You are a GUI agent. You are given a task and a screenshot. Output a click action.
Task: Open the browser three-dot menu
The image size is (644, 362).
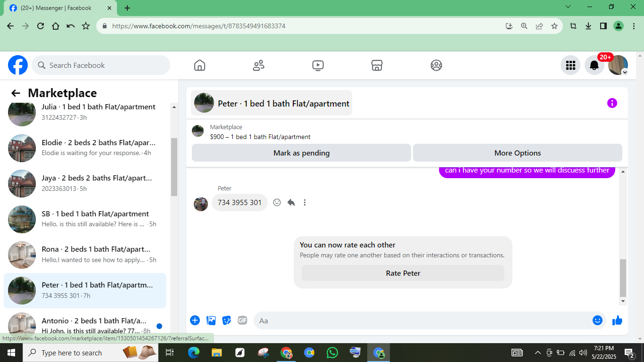tap(634, 26)
